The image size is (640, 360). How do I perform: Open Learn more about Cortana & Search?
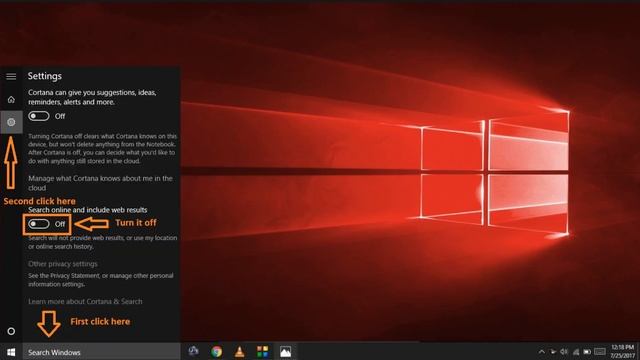point(85,301)
